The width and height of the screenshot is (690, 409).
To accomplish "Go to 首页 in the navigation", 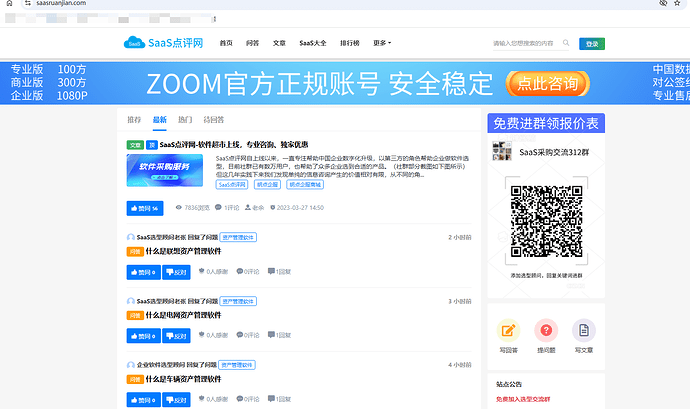I will point(226,43).
